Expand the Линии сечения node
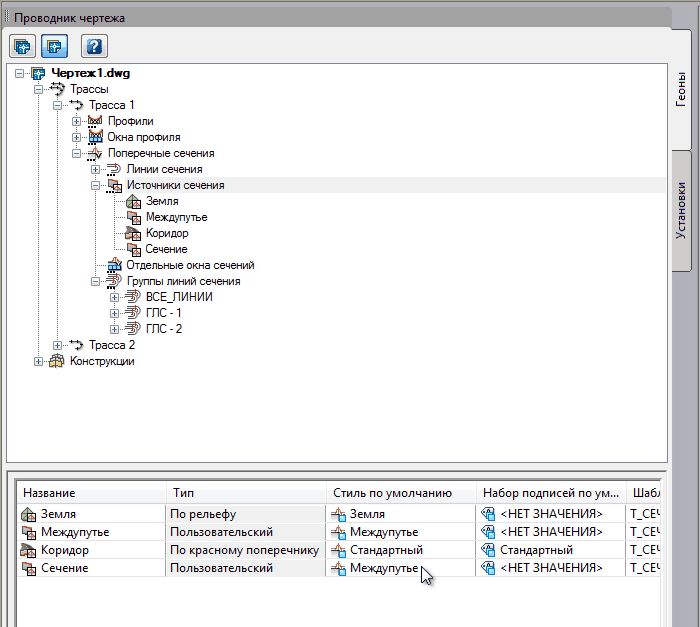This screenshot has height=627, width=700. coord(95,169)
